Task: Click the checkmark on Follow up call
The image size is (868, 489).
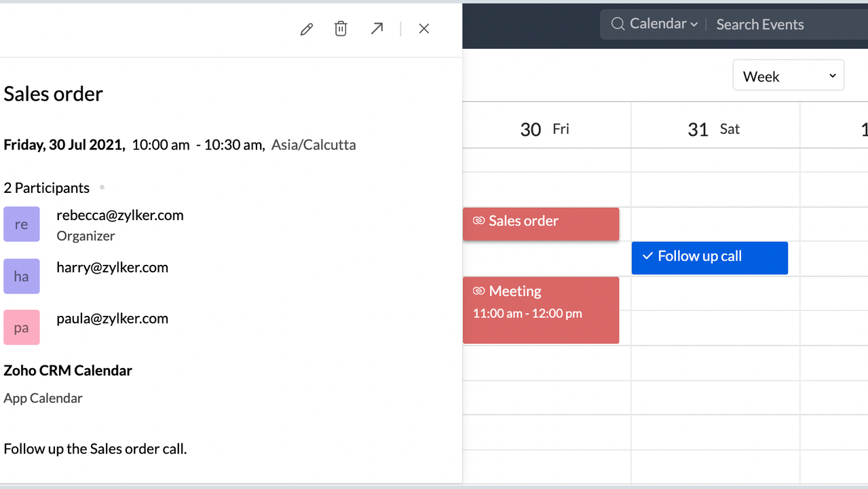Action: pyautogui.click(x=647, y=256)
